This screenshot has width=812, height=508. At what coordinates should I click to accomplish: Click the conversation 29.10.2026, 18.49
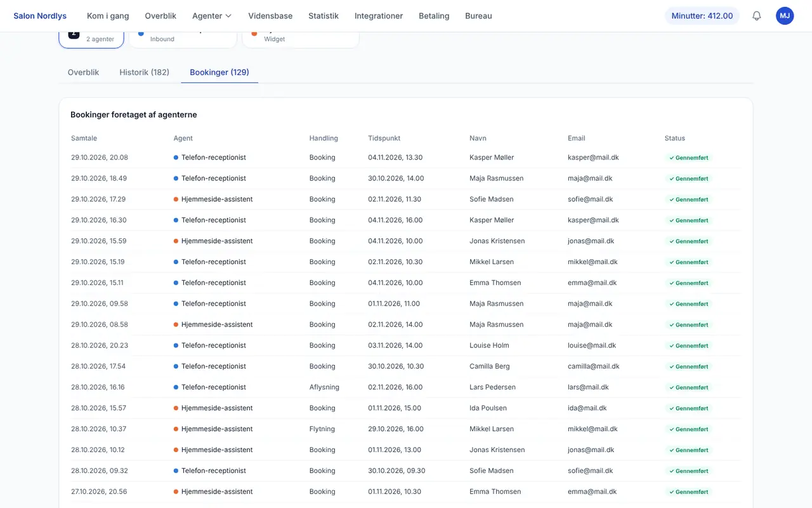click(99, 178)
